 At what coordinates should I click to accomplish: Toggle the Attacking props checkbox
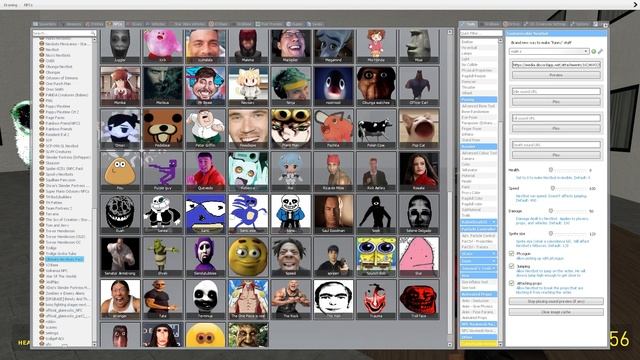click(x=511, y=283)
